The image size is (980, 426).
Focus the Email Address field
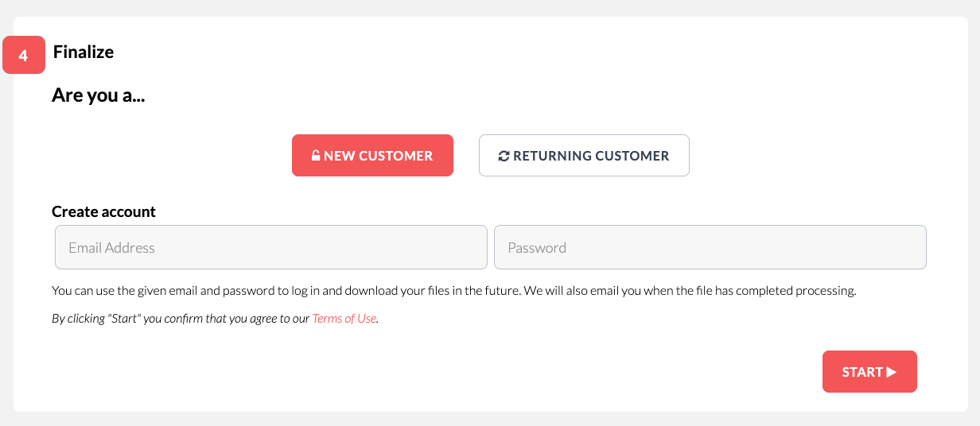pyautogui.click(x=270, y=247)
